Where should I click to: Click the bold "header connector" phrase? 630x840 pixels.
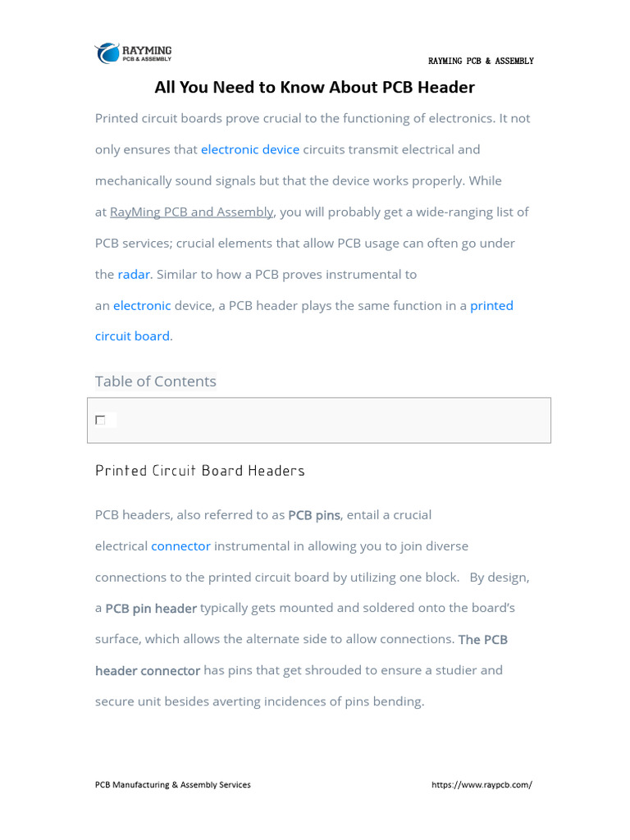(x=148, y=670)
